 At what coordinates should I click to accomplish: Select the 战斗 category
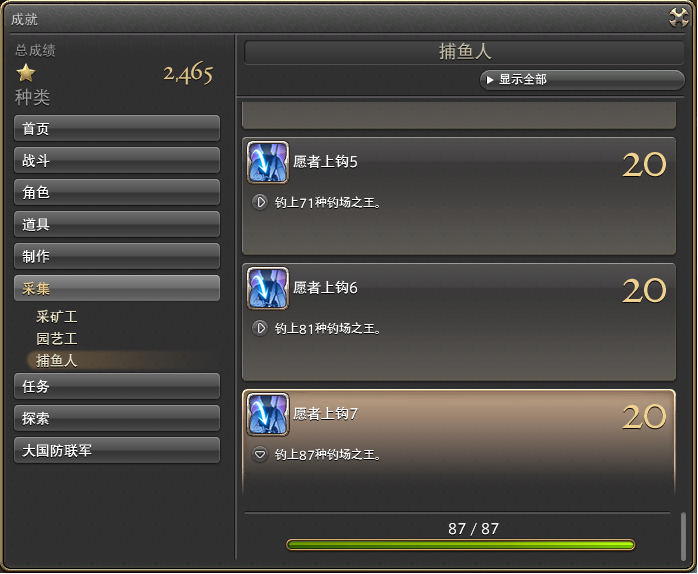[x=117, y=160]
